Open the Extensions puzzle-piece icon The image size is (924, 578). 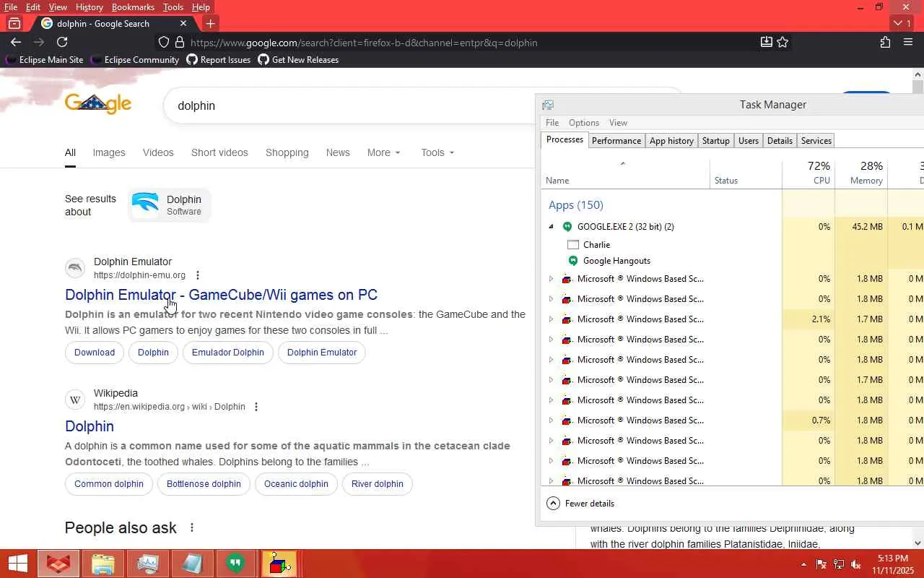[885, 42]
